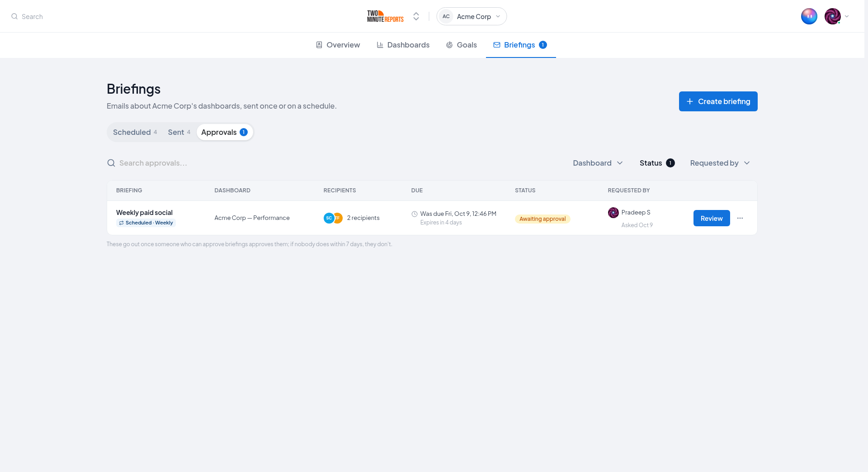
Task: Click the Acme Corp — Performance dashboard
Action: click(x=252, y=218)
